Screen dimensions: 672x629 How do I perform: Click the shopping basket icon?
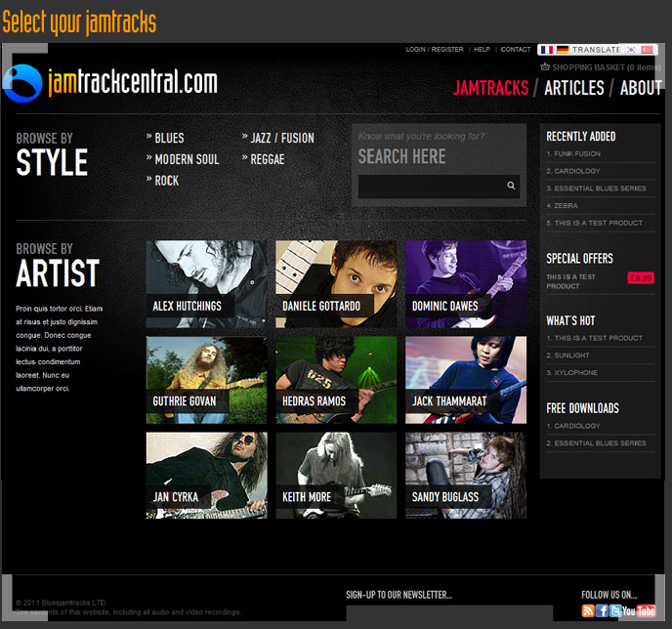[x=545, y=66]
